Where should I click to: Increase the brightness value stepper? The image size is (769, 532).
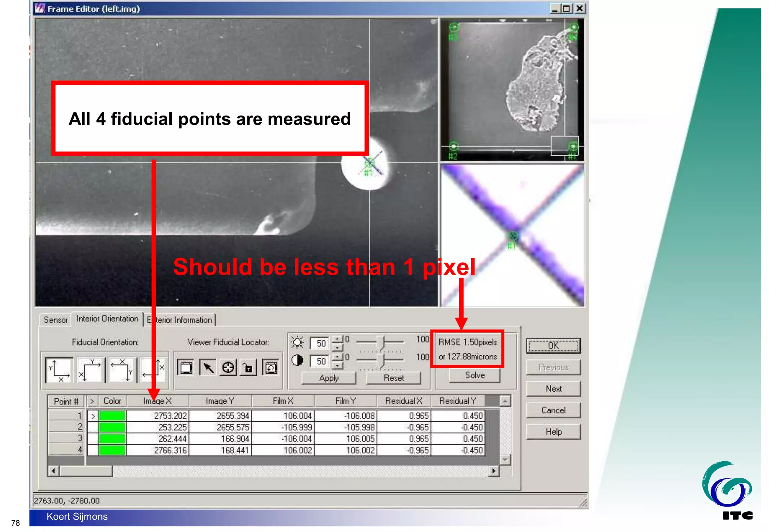(x=338, y=339)
